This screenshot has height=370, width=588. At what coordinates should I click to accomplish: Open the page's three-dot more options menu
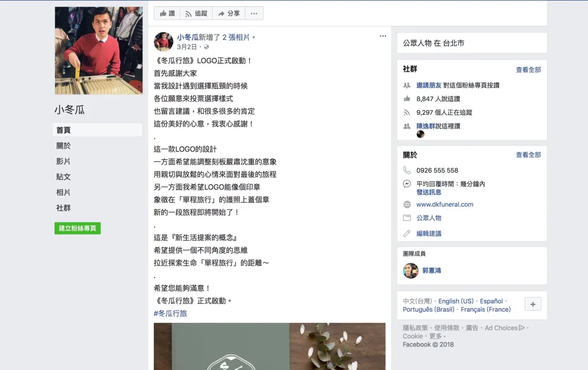(254, 14)
